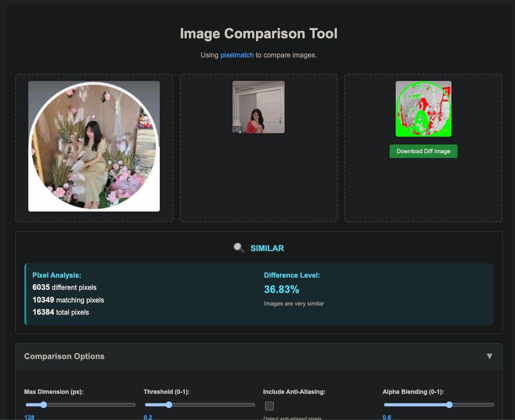Click the Include Anti-Aliasing label
Image resolution: width=515 pixels, height=420 pixels.
click(x=294, y=392)
